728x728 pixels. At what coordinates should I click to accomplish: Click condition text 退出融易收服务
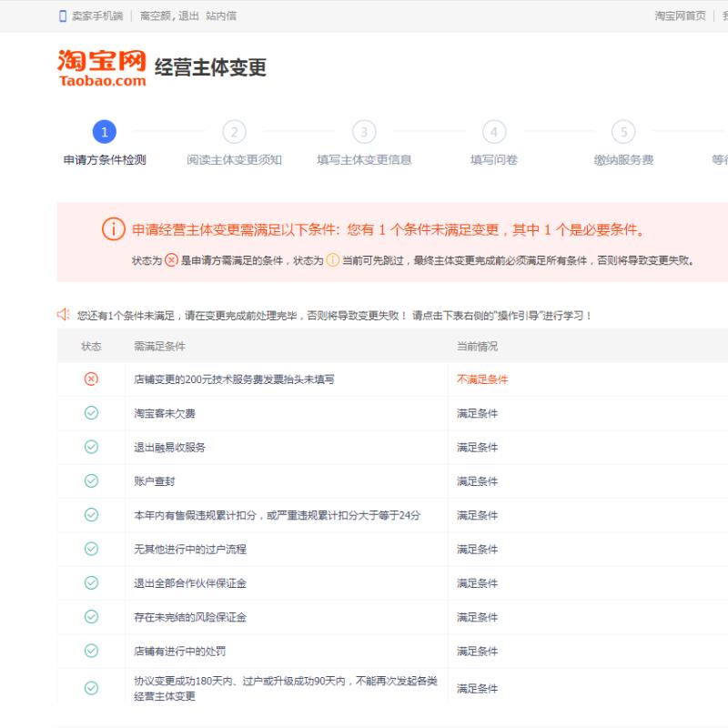[169, 447]
